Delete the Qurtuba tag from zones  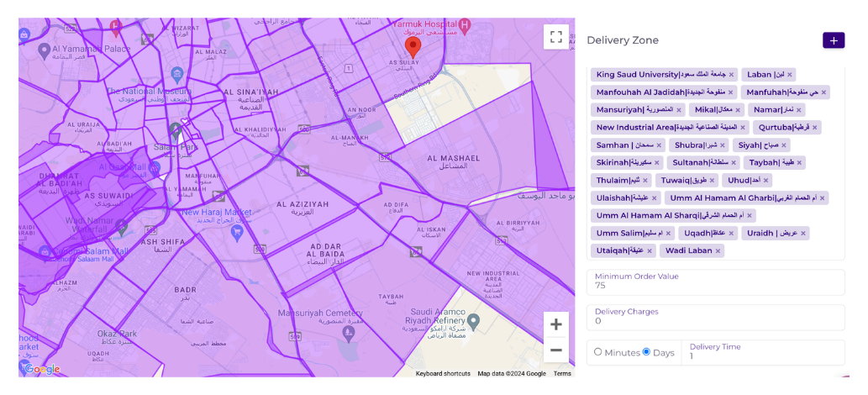click(814, 128)
